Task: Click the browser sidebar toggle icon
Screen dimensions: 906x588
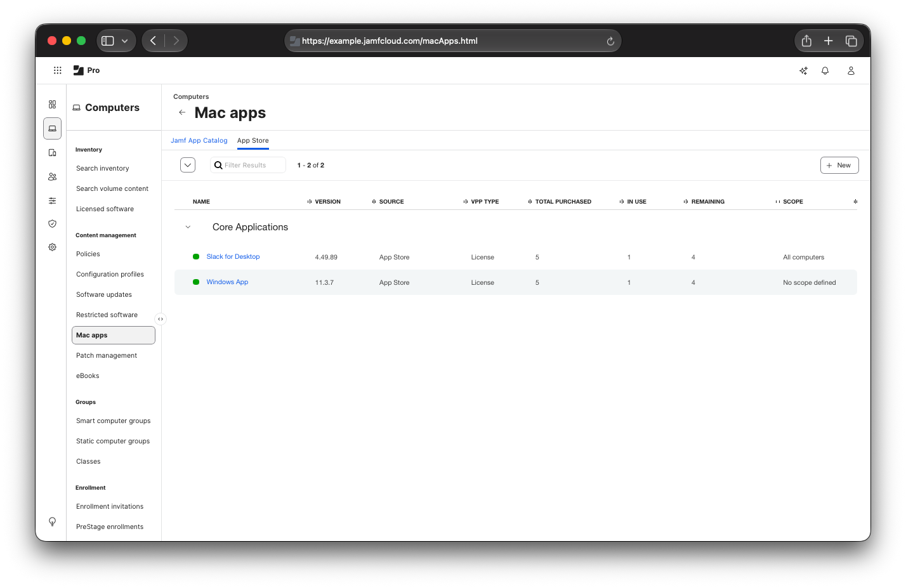Action: pos(108,41)
